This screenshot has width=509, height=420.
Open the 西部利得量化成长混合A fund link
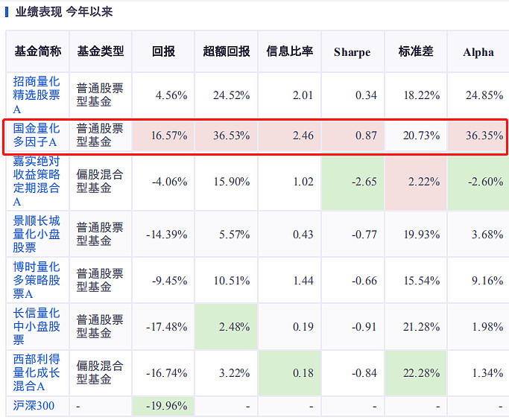(x=37, y=372)
